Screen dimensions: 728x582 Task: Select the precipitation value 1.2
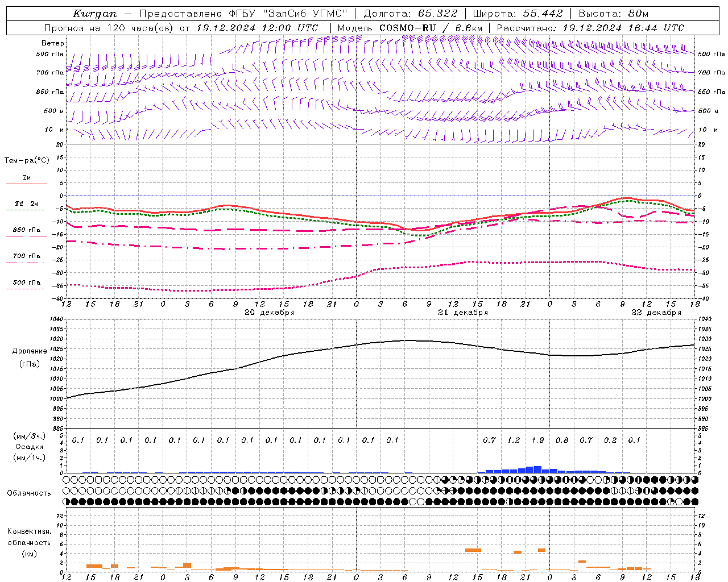[514, 440]
